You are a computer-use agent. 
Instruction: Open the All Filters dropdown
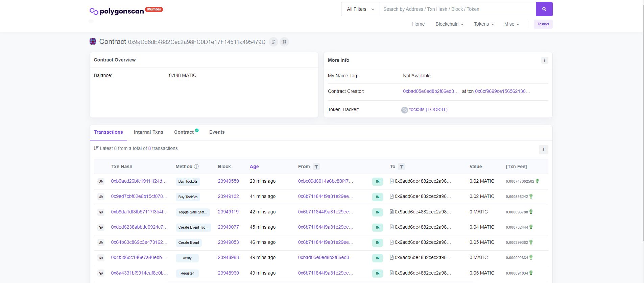pos(360,9)
